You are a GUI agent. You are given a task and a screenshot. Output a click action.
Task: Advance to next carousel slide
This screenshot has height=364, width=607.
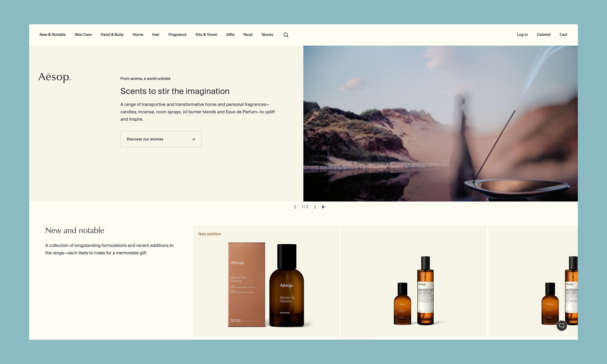coord(315,207)
